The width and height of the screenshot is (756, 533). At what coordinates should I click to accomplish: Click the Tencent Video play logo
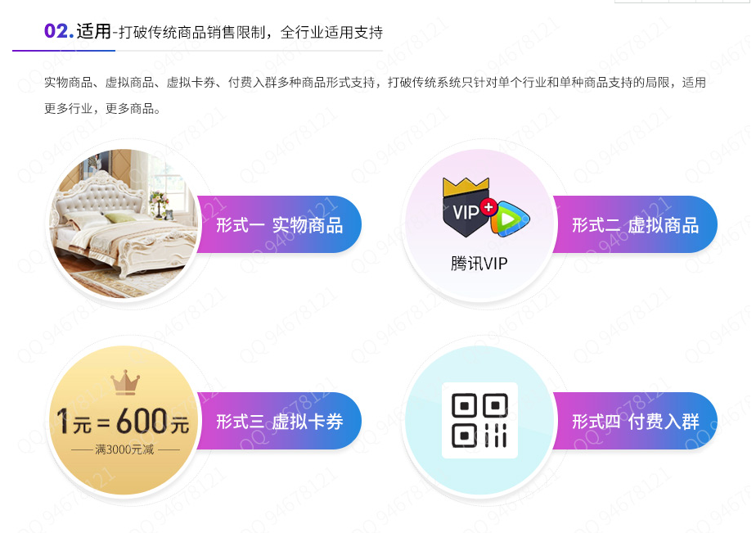(x=510, y=219)
